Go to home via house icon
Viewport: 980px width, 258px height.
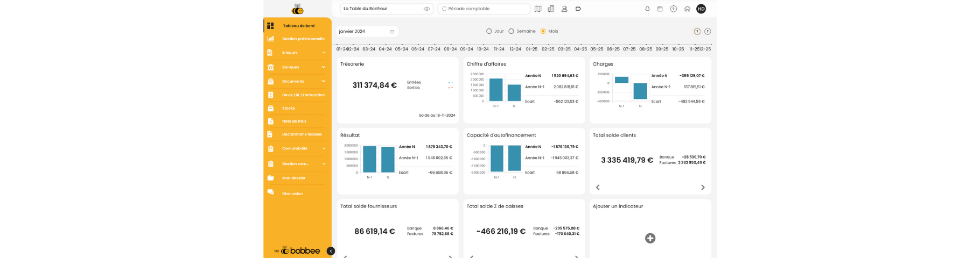pyautogui.click(x=687, y=9)
